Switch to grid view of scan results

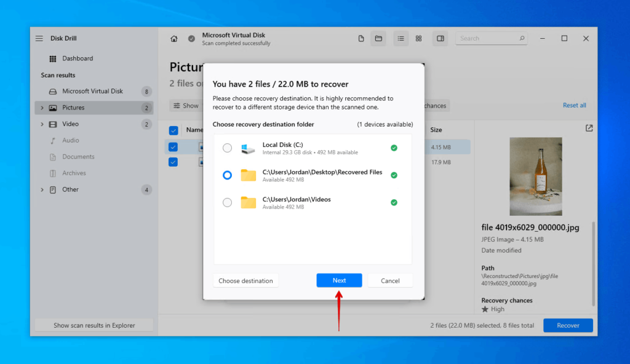(x=418, y=38)
